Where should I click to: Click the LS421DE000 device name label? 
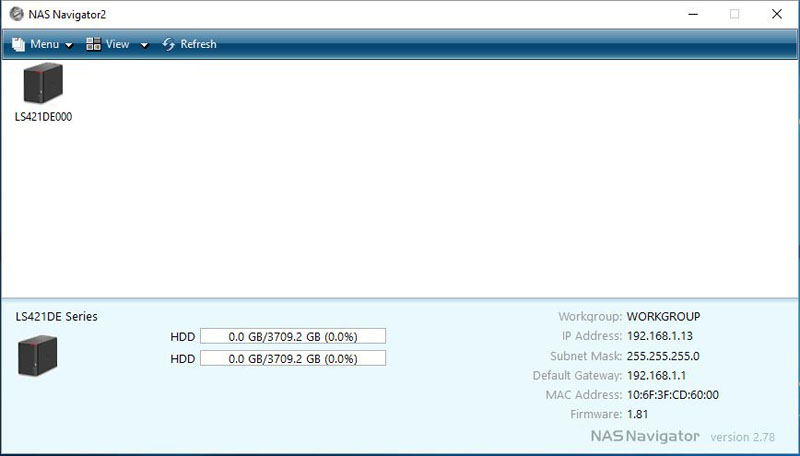43,117
